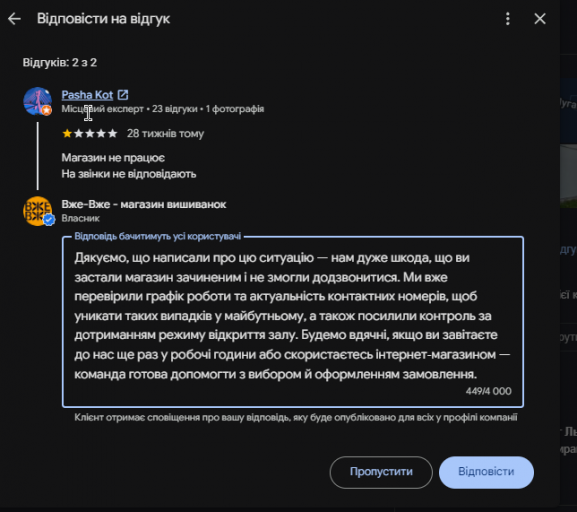The image size is (577, 512).
Task: Open the three-dot more options menu
Action: click(508, 19)
